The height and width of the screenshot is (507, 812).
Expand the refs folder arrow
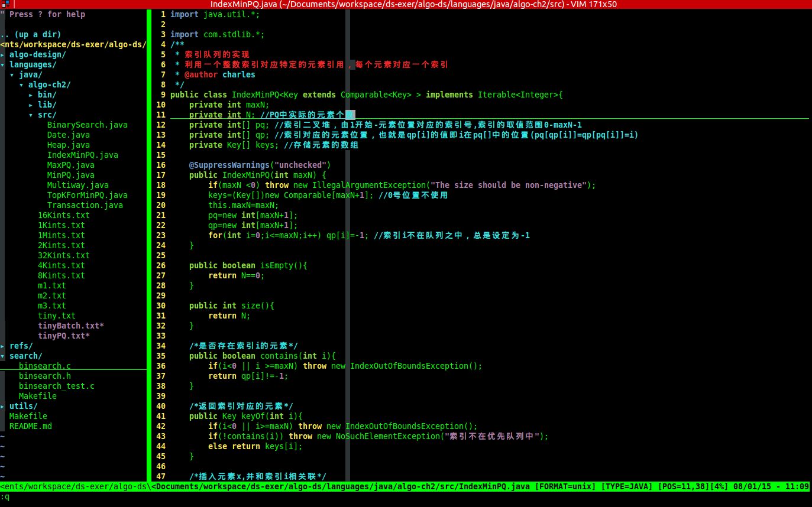click(3, 346)
